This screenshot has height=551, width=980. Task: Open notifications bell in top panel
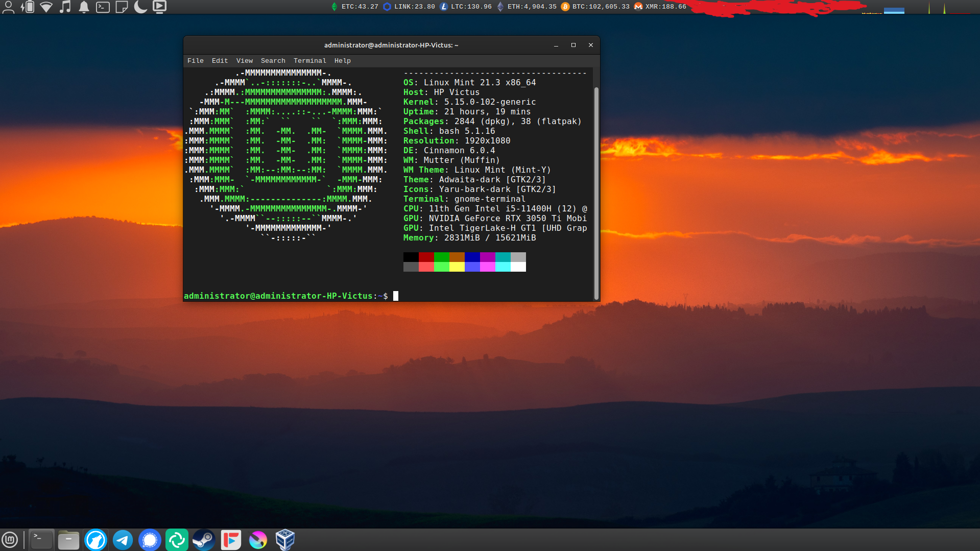tap(84, 7)
